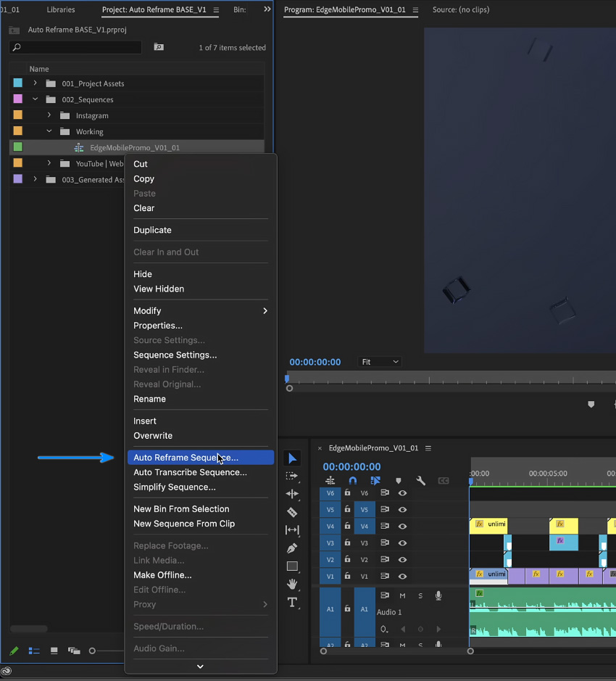Toggle lock on track V6

(x=347, y=492)
